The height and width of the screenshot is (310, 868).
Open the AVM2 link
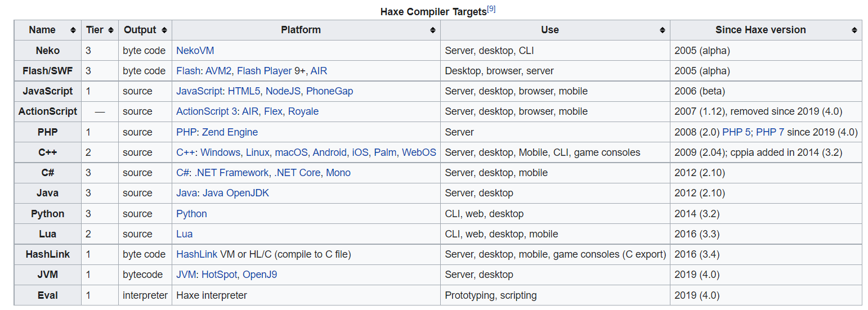218,71
